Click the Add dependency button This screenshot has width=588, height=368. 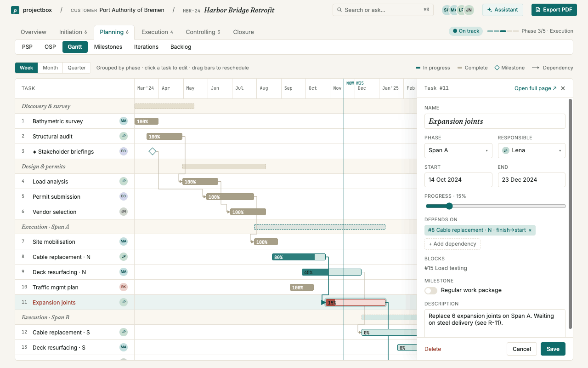pyautogui.click(x=452, y=244)
